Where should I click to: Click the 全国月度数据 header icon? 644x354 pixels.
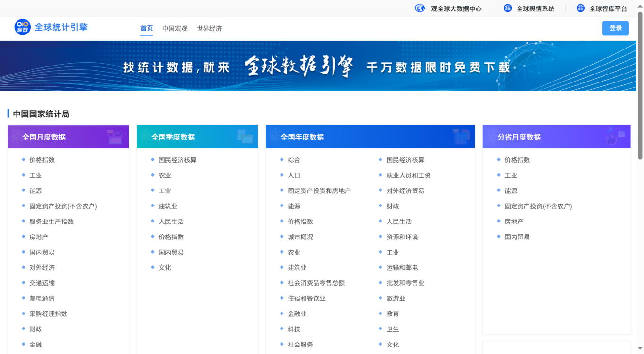click(x=114, y=137)
